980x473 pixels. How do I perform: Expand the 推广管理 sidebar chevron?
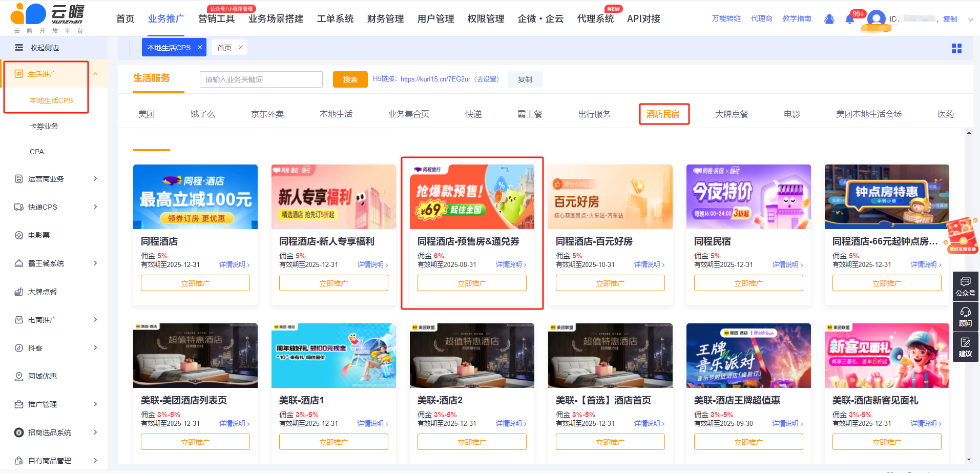(96, 404)
